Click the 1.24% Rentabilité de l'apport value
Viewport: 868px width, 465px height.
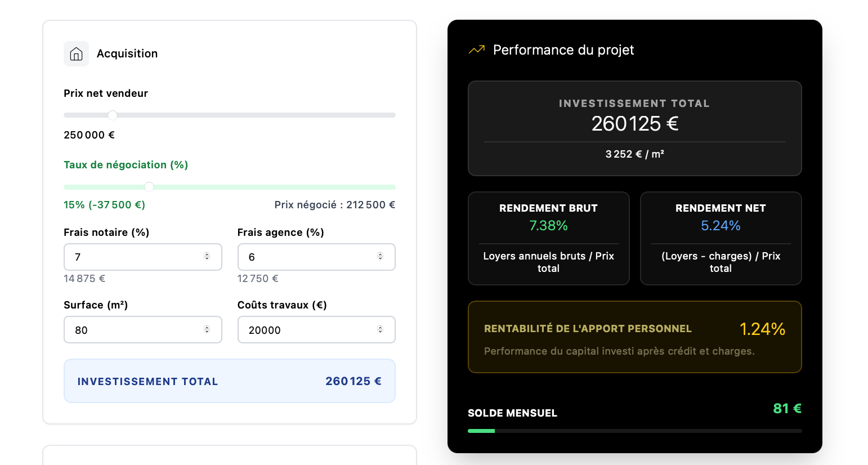tap(762, 329)
